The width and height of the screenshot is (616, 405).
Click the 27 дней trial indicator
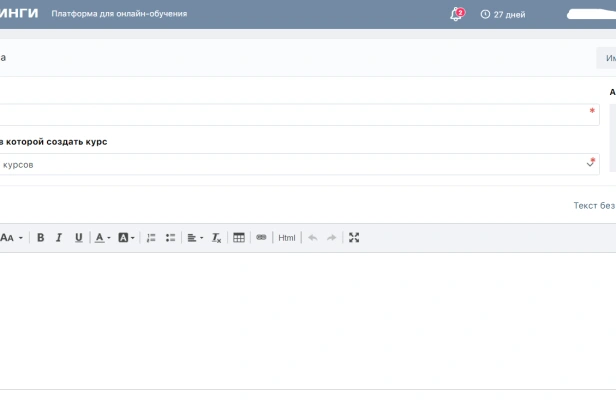click(x=503, y=15)
